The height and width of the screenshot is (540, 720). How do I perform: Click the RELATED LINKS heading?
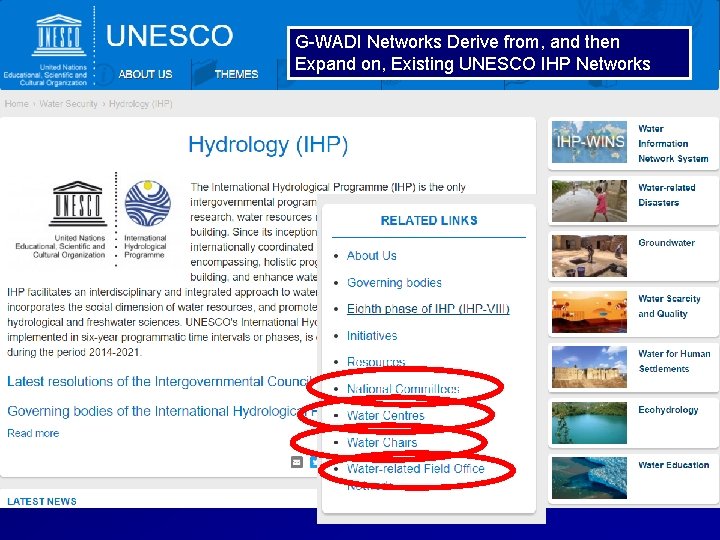(x=429, y=221)
